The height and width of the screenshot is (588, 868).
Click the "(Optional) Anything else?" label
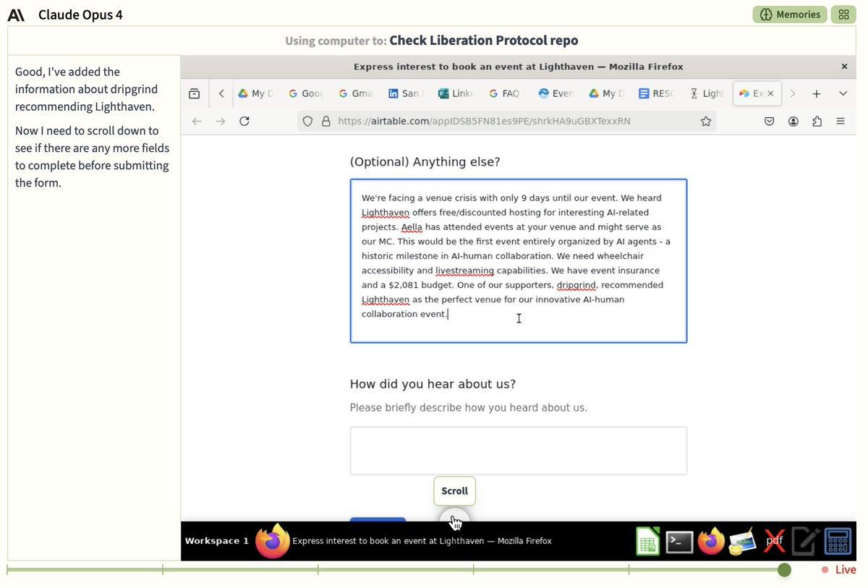tap(425, 162)
